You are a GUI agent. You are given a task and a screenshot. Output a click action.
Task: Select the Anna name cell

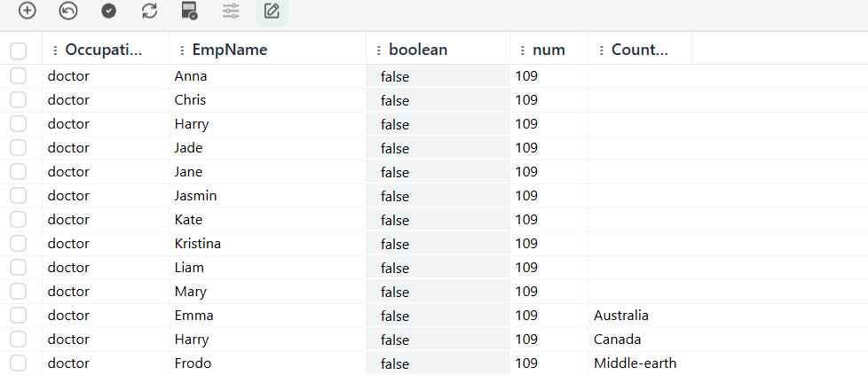point(268,75)
